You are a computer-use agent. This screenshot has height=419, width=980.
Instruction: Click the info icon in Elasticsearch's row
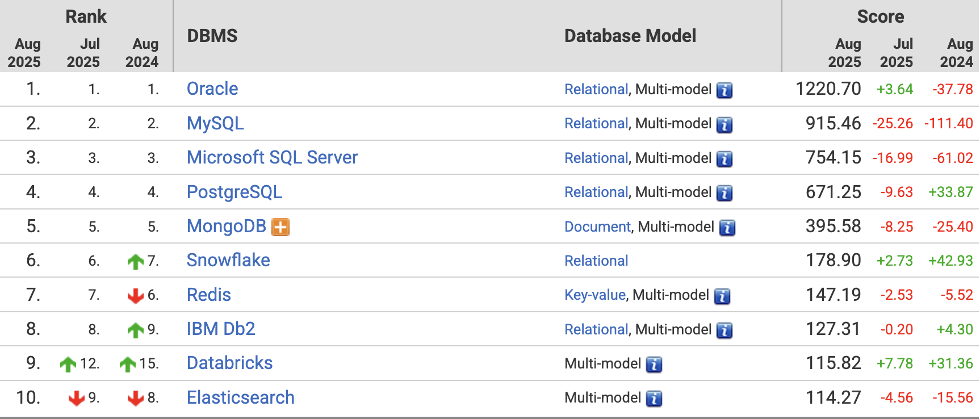tap(654, 399)
